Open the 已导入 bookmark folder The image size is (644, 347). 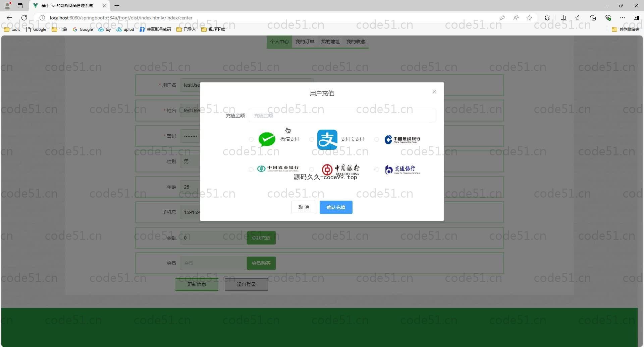point(186,29)
